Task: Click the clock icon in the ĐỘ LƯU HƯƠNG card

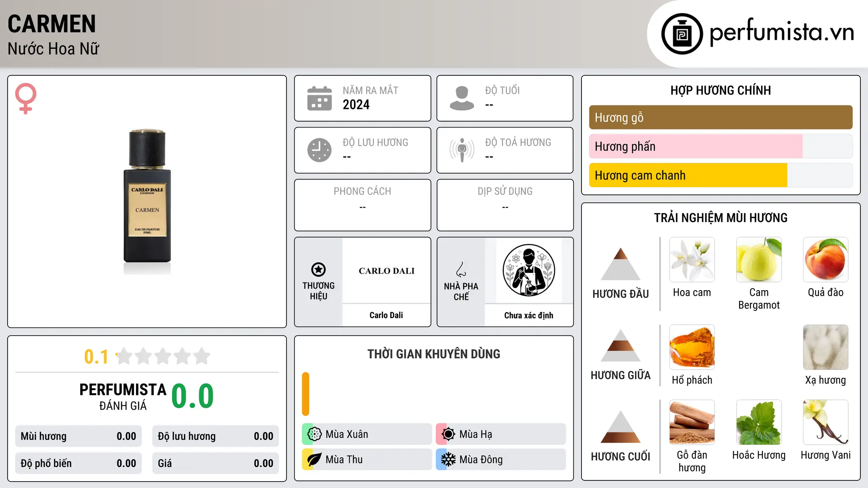Action: [x=320, y=150]
